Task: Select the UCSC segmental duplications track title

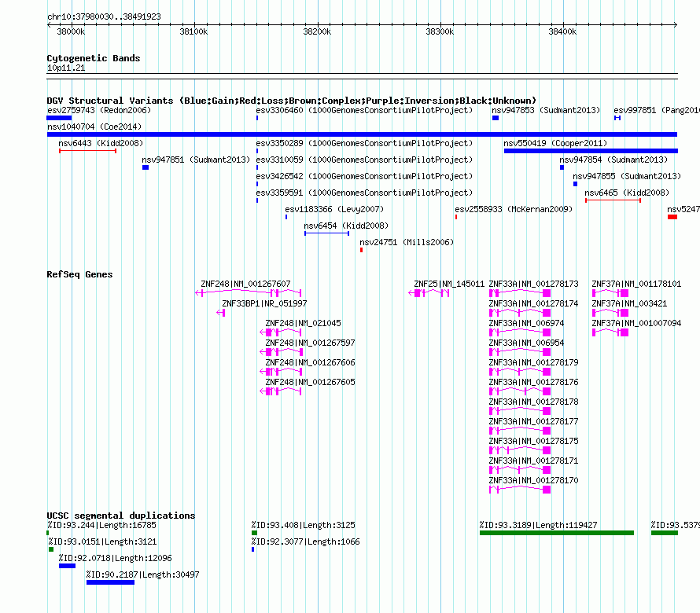Action: (121, 516)
